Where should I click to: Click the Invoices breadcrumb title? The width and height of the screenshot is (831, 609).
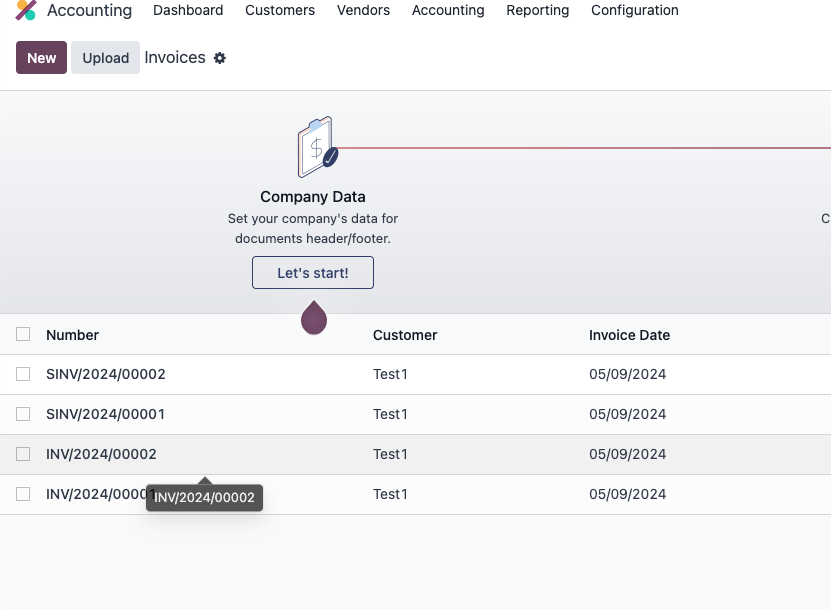[x=175, y=57]
